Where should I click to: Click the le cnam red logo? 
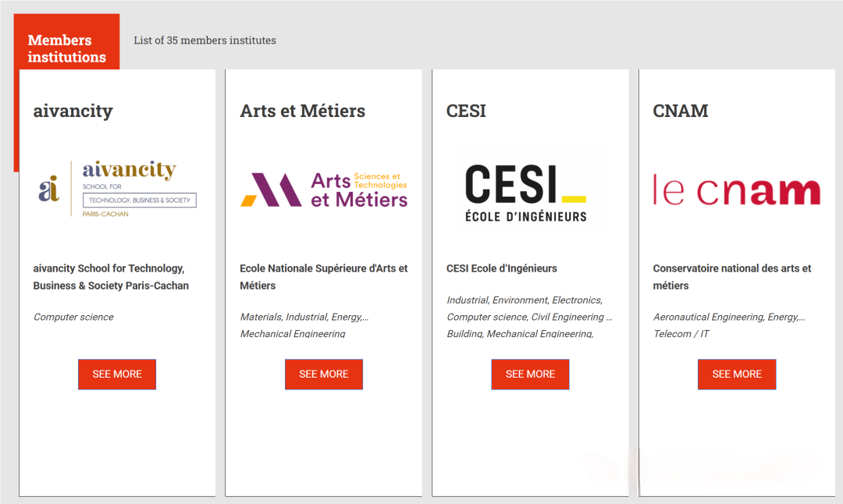737,190
